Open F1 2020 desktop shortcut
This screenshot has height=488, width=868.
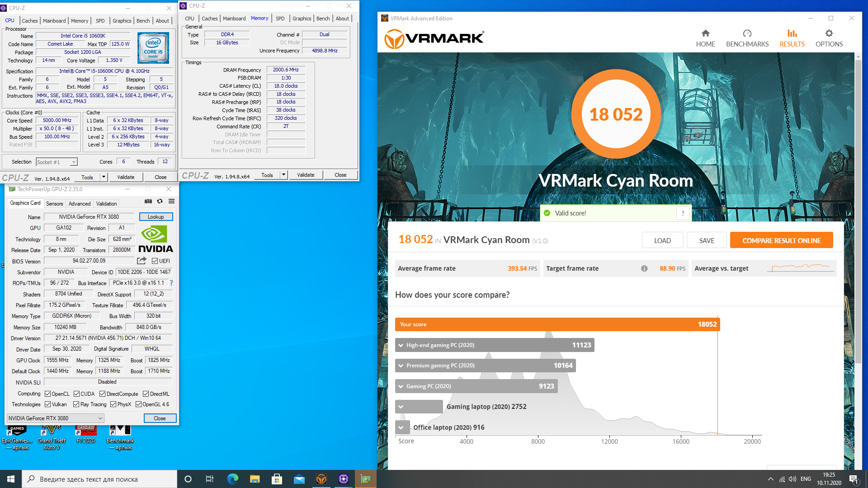pyautogui.click(x=86, y=435)
